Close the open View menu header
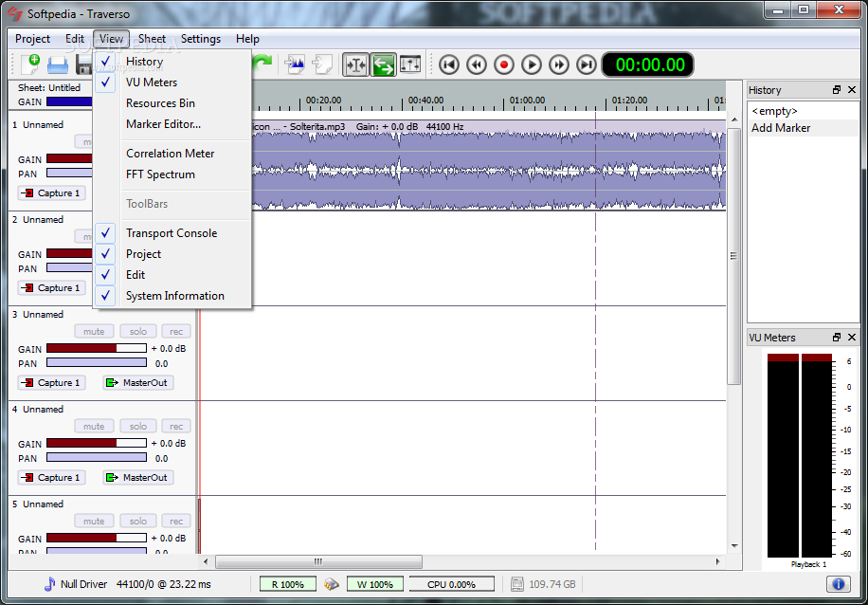The width and height of the screenshot is (868, 605). [111, 39]
